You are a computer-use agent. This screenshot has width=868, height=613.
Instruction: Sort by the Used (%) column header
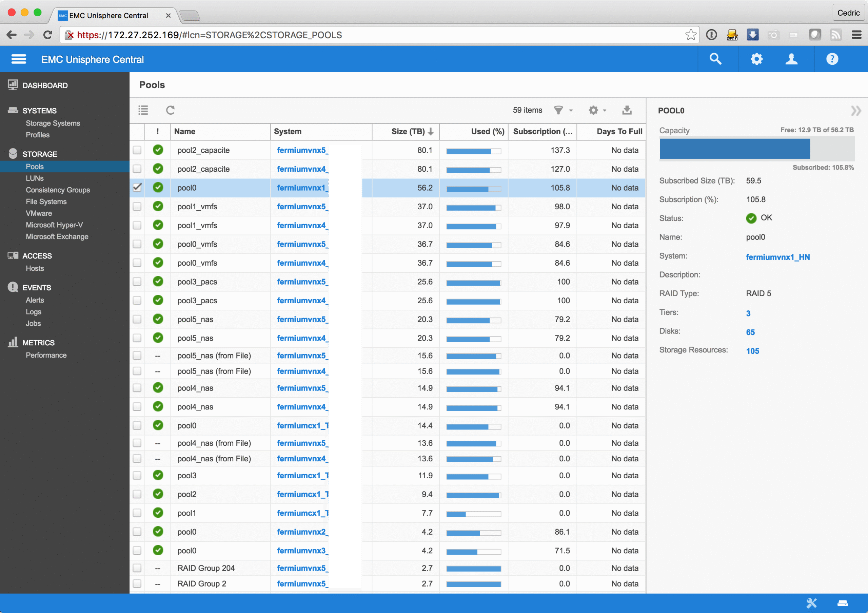coord(474,132)
